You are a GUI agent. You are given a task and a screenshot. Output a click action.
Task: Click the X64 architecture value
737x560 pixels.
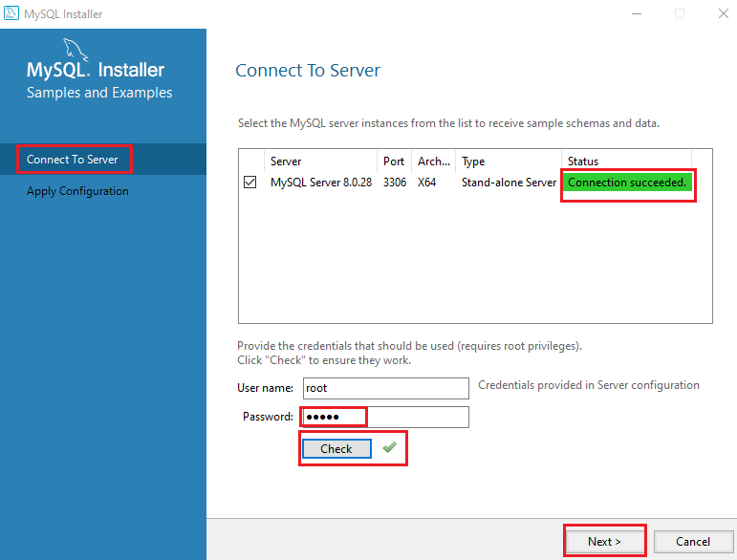(426, 183)
